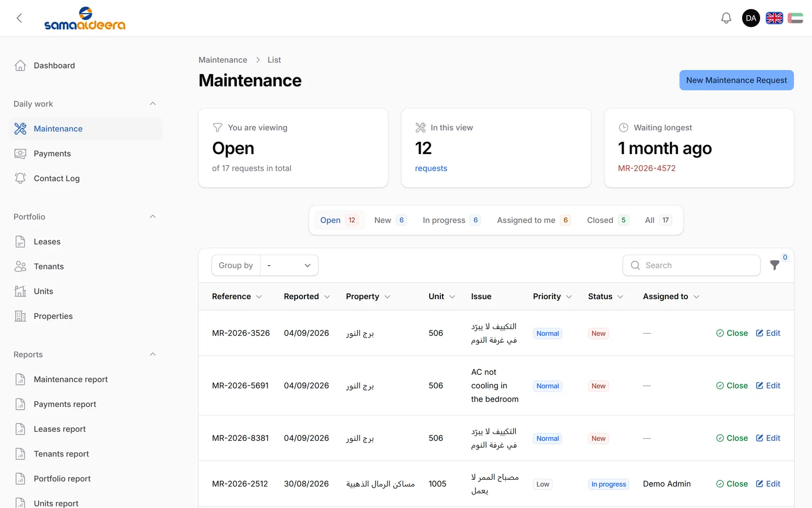
Task: Open Units report in the sidebar
Action: tap(86, 502)
